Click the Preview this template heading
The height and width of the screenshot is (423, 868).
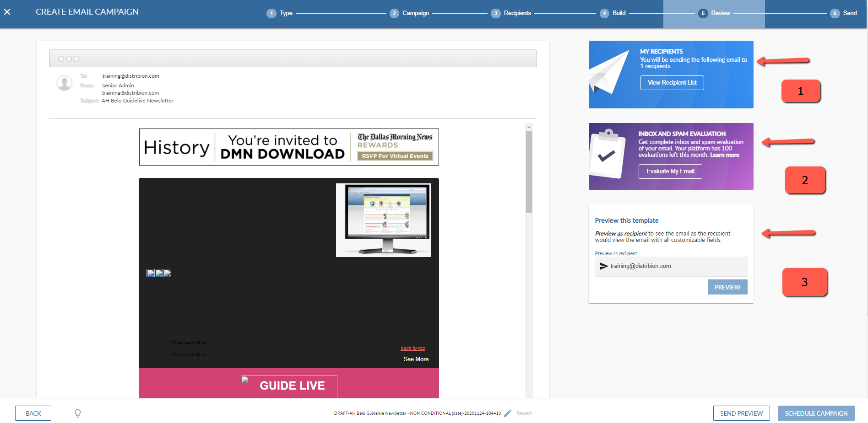pyautogui.click(x=627, y=220)
